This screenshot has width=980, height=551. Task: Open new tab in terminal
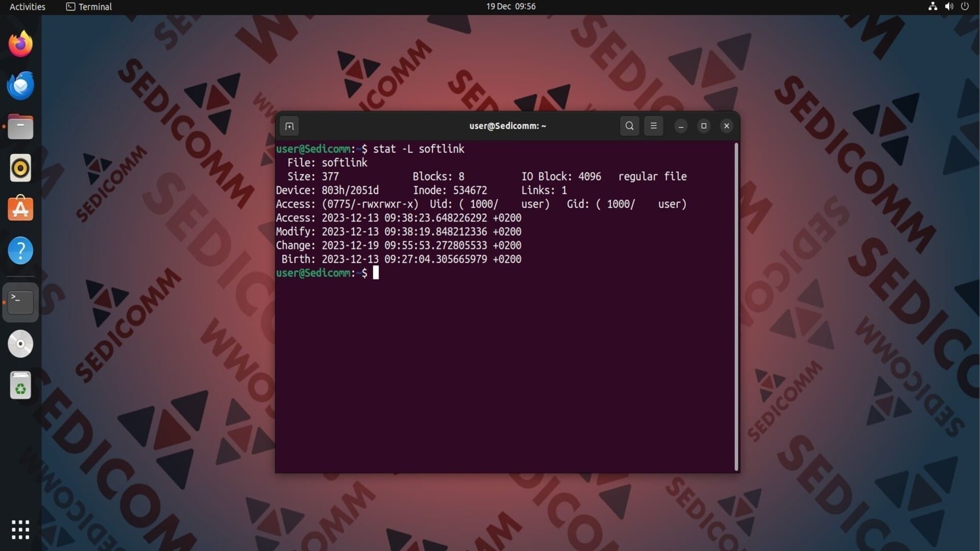(x=289, y=126)
